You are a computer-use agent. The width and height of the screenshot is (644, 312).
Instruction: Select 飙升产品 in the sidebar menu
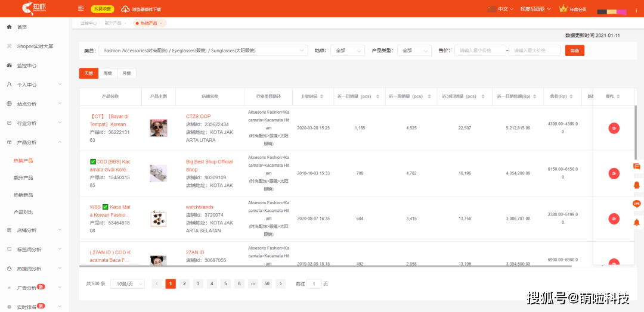[23, 178]
